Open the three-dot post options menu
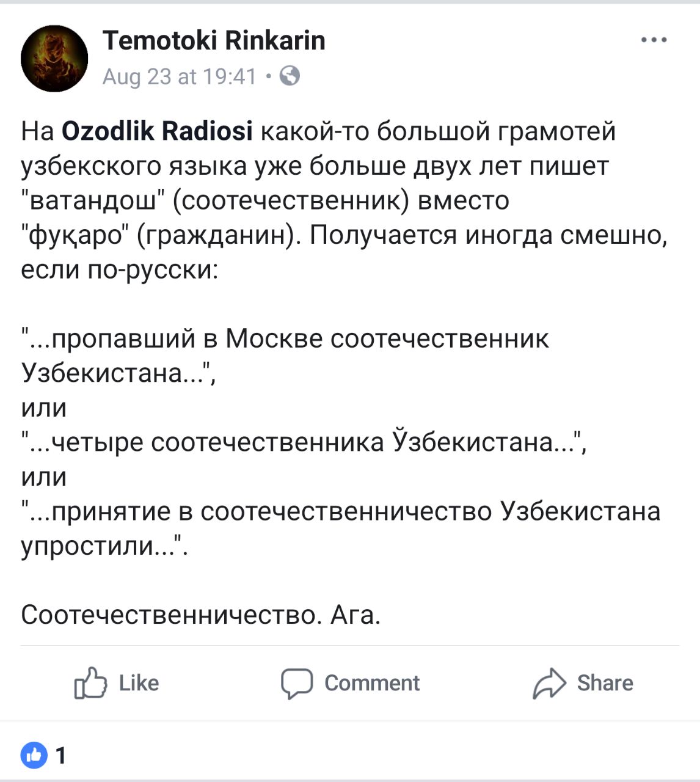The height and width of the screenshot is (782, 700). 654,40
